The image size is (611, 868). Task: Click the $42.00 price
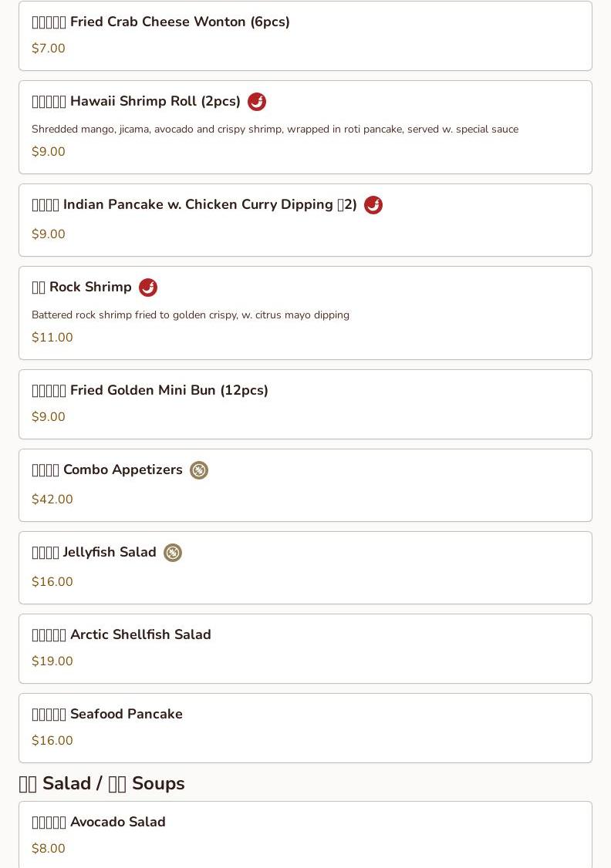pos(52,500)
